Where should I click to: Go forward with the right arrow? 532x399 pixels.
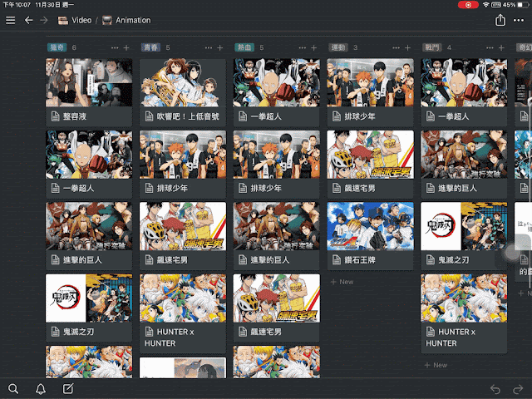click(x=44, y=20)
